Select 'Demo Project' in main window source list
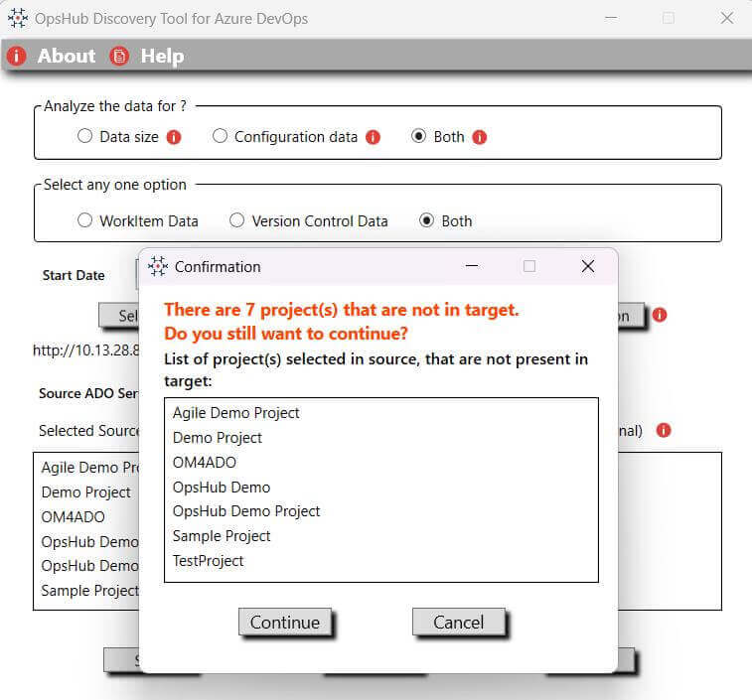The width and height of the screenshot is (752, 700). tap(85, 492)
